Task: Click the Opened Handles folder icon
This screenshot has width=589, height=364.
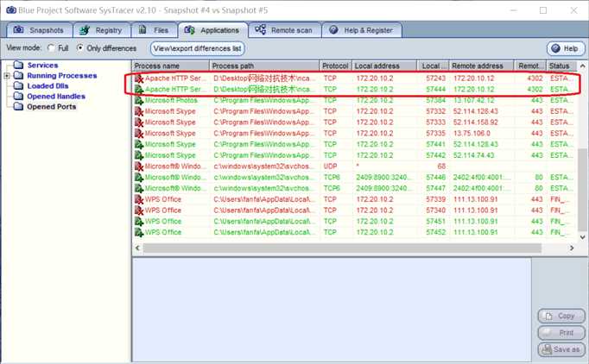Action: point(18,96)
